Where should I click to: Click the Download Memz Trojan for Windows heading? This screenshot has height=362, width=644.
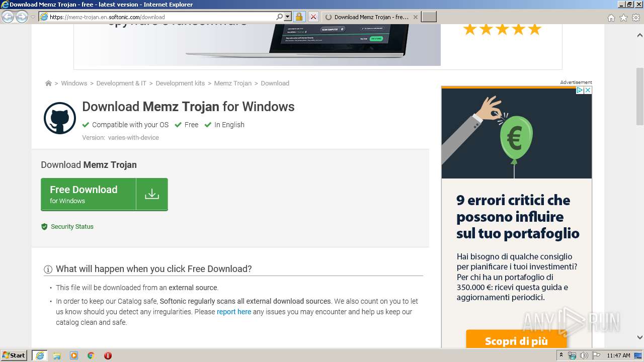click(188, 107)
